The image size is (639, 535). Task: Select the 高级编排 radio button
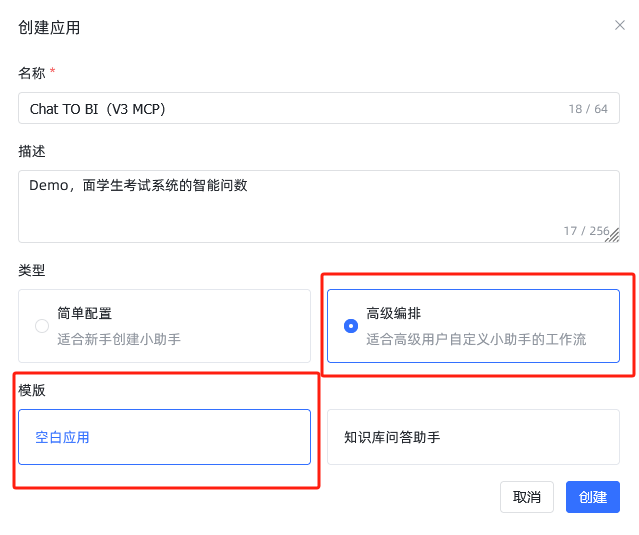tap(351, 326)
